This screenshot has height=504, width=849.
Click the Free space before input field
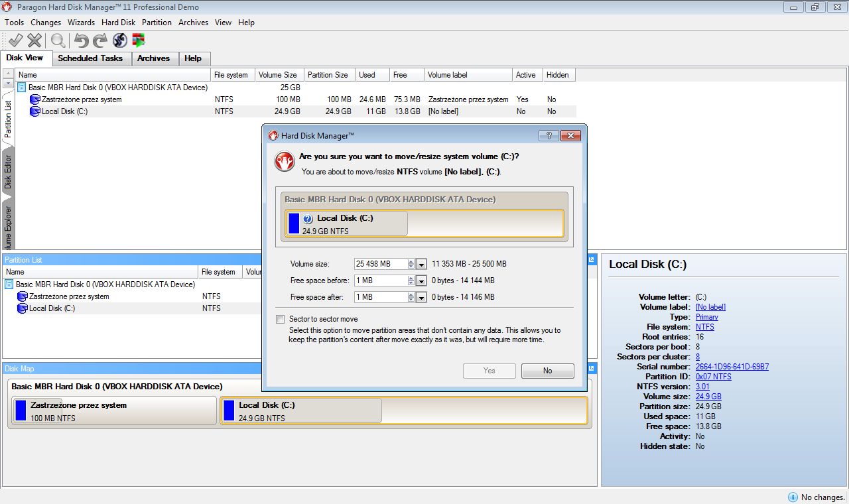click(381, 281)
